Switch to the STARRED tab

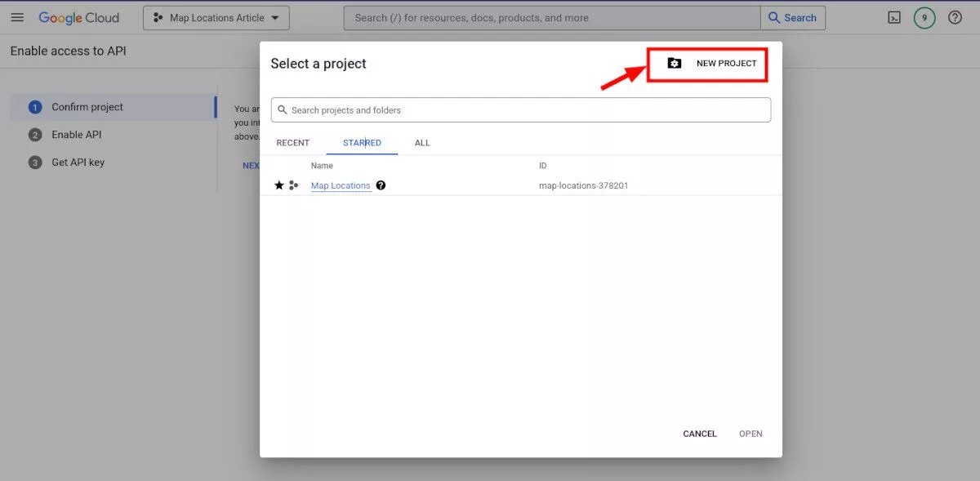(x=362, y=143)
